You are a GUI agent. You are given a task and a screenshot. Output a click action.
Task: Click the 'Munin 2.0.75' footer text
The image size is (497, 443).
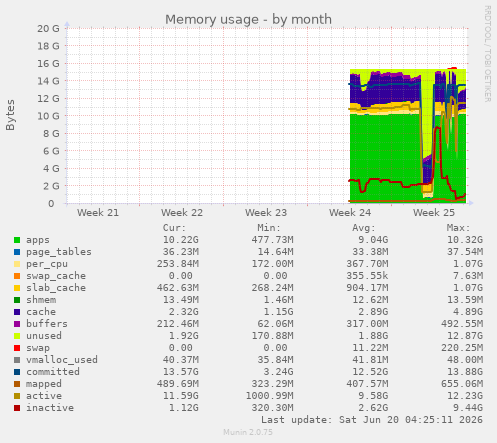click(248, 432)
